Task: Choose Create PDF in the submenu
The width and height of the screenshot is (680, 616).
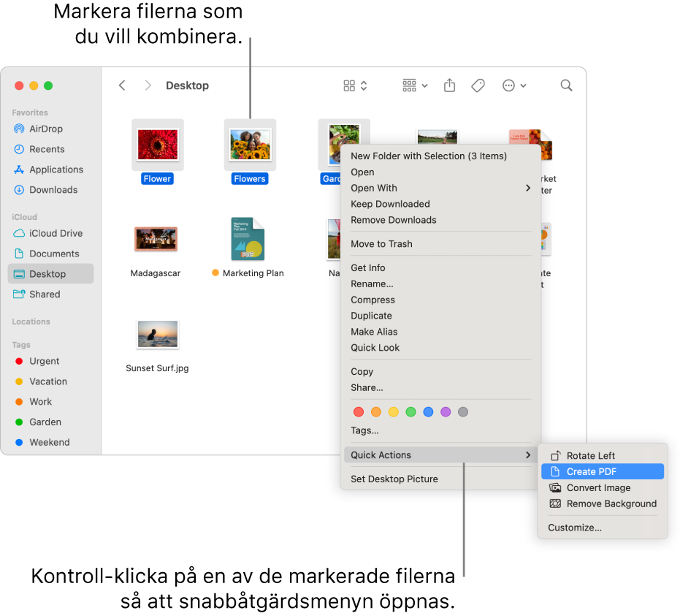Action: 592,472
